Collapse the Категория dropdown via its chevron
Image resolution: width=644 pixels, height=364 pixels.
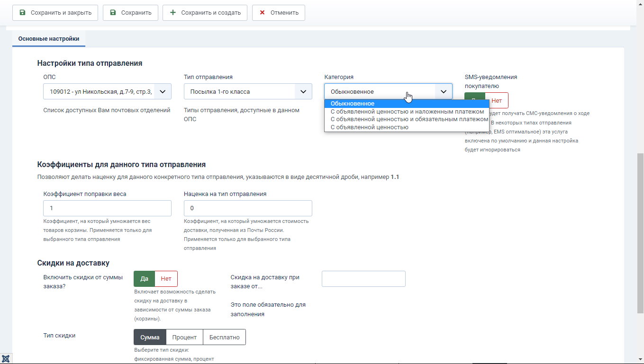[444, 91]
